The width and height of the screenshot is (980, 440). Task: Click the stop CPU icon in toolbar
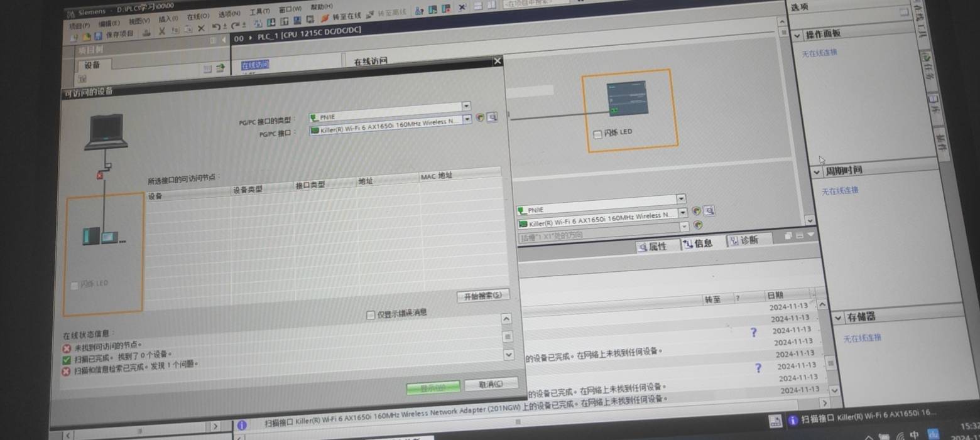(447, 8)
